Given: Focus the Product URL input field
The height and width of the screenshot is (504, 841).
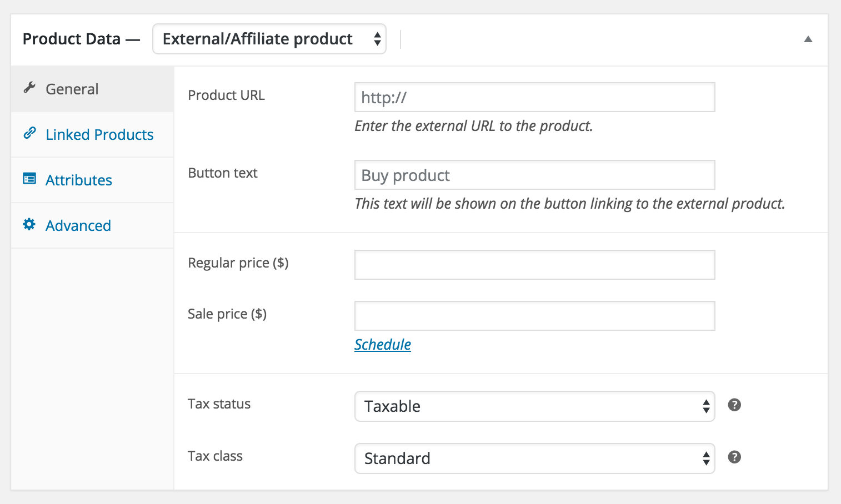Looking at the screenshot, I should click(534, 98).
